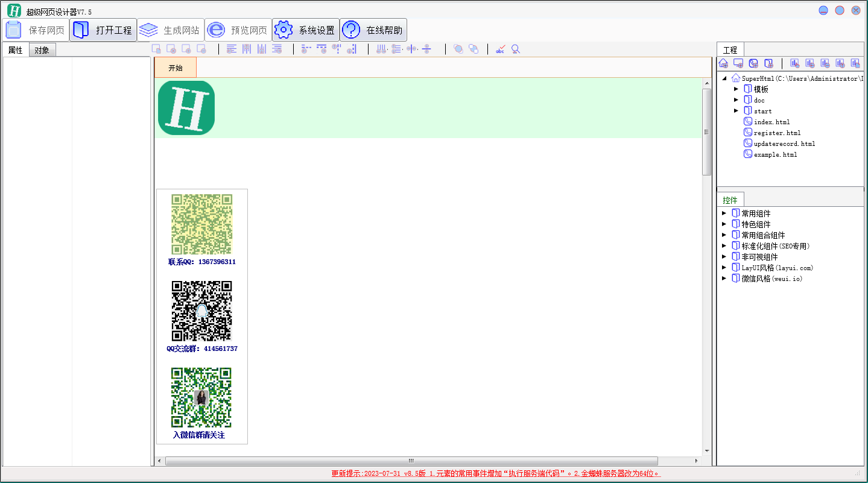Open 系统设置 system settings
868x483 pixels.
click(x=306, y=30)
